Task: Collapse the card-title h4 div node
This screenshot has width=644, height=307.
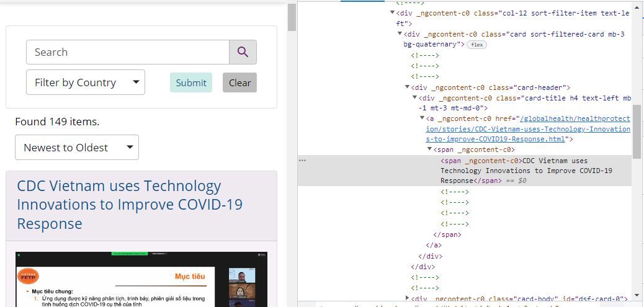Action: (415, 98)
